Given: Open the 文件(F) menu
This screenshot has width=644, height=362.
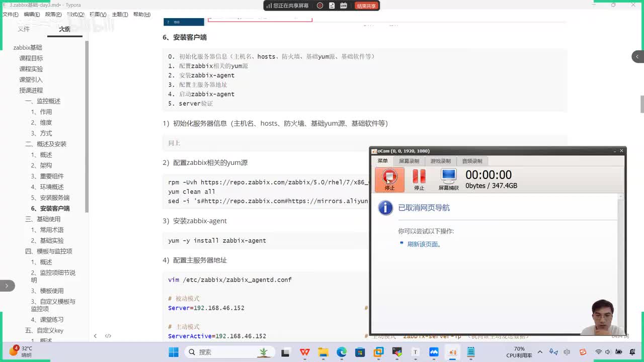Looking at the screenshot, I should [10, 15].
